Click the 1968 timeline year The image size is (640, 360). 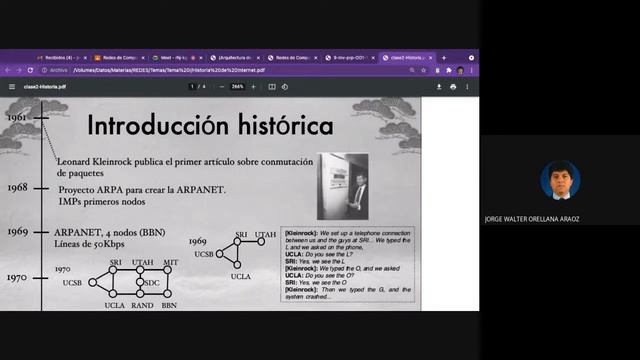tap(18, 188)
